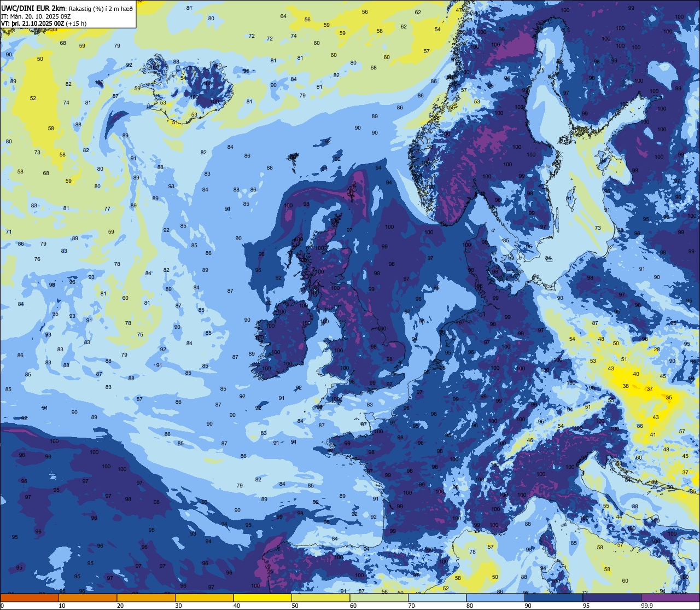Select the 60–70 pale green legend swatch
Screen dimensions: 700x610
(x=379, y=597)
